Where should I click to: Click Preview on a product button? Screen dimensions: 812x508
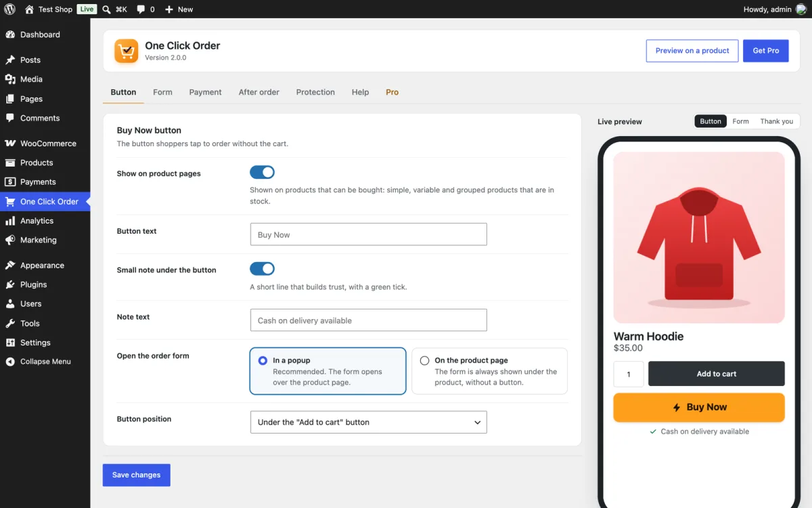[x=692, y=51]
